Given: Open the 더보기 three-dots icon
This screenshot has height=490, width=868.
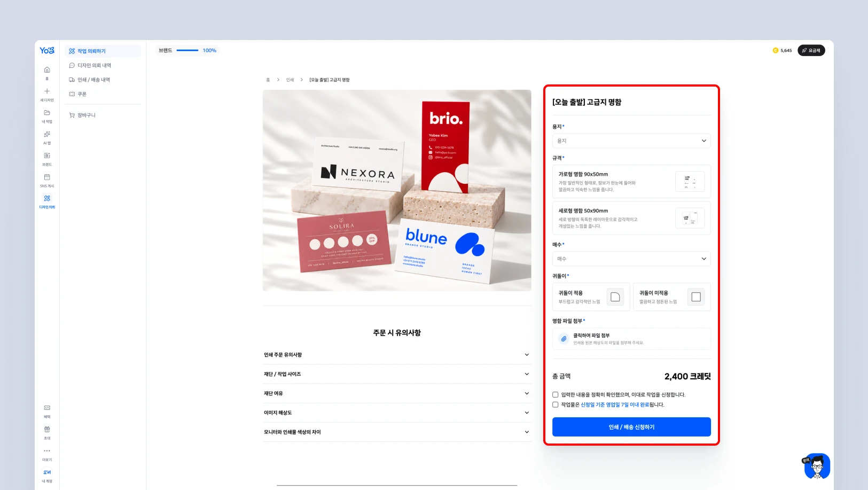Looking at the screenshot, I should [x=47, y=450].
